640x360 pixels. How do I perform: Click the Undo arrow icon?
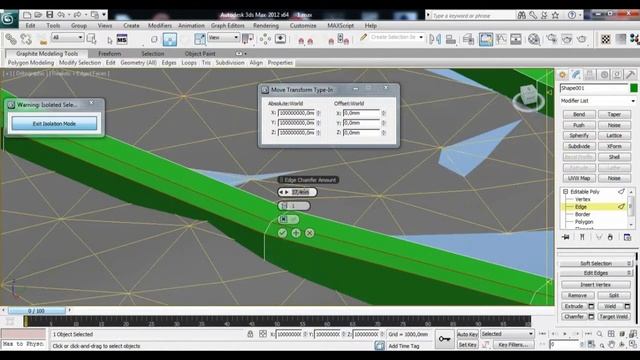tap(61, 15)
